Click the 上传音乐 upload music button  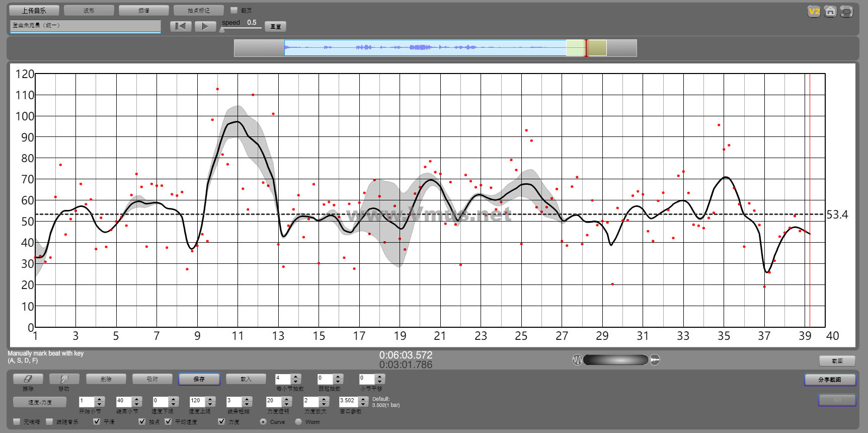(x=34, y=10)
